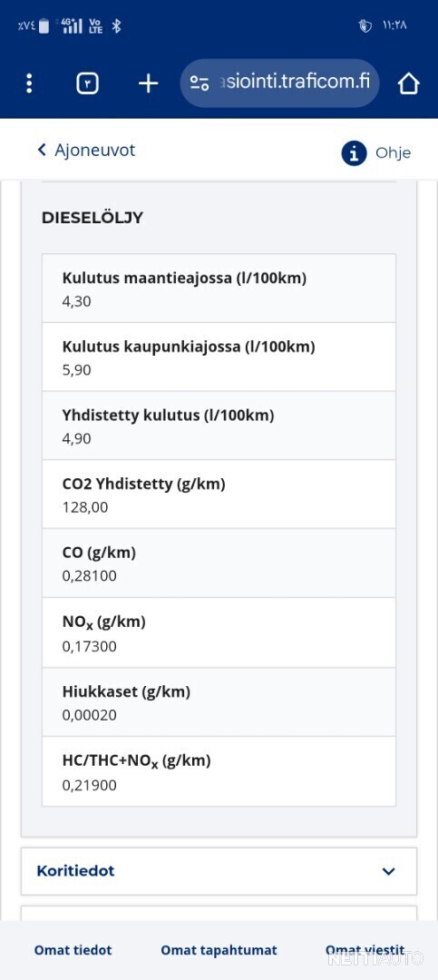Open the browser three-dot menu

coord(29,83)
